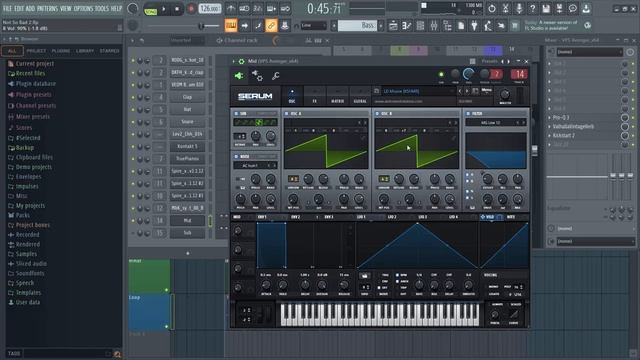Open the Serum preset name dropdown
640x360 pixels.
click(x=418, y=91)
